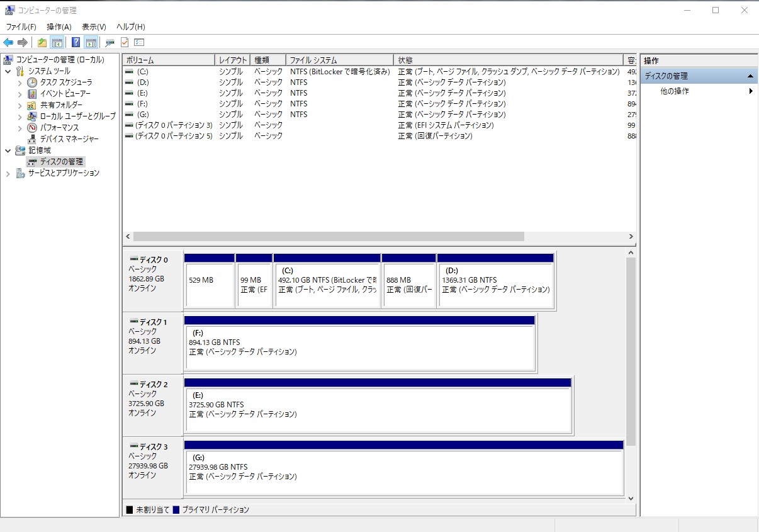Collapse the システム ツール tree node
759x532 pixels.
pos(8,71)
